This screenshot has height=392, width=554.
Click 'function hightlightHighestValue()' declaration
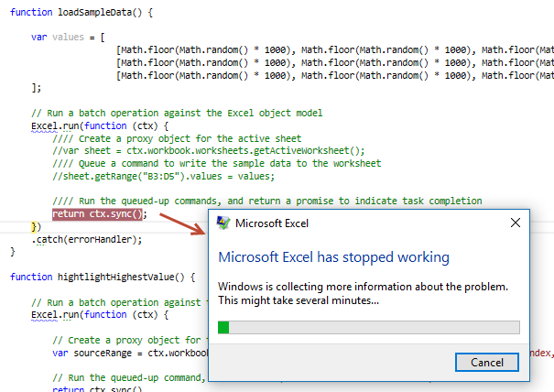coord(103,277)
